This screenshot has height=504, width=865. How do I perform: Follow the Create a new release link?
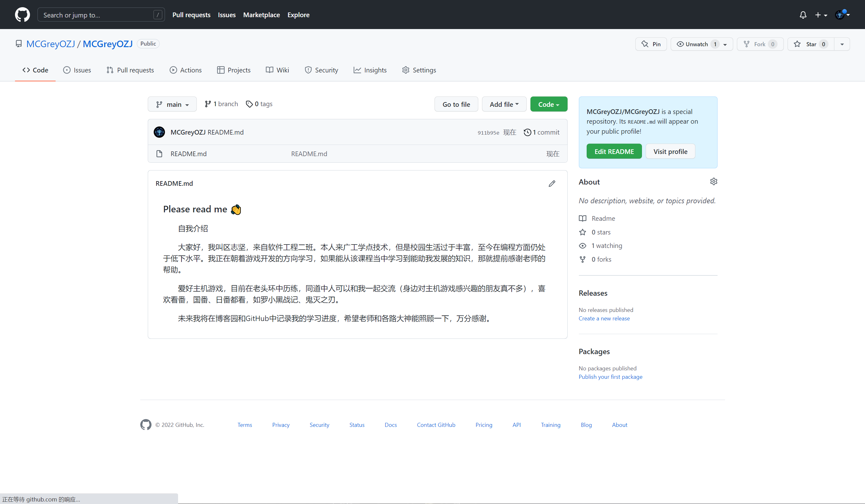[x=604, y=319]
